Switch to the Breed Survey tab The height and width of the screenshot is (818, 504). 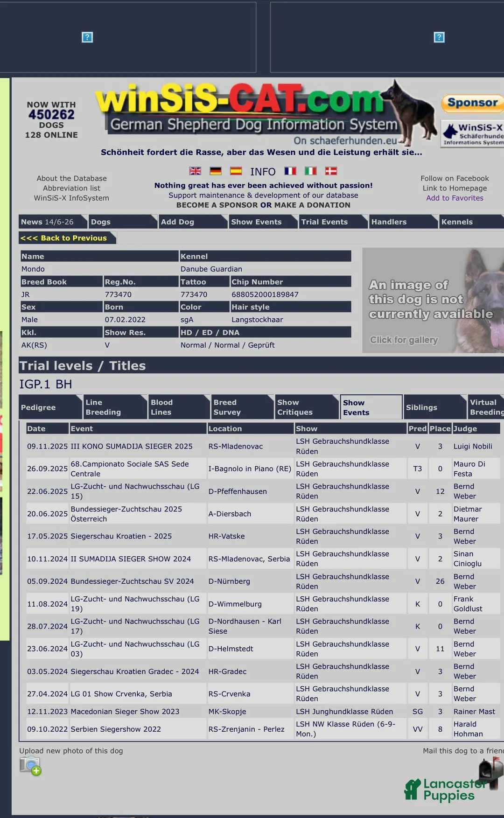pyautogui.click(x=242, y=407)
